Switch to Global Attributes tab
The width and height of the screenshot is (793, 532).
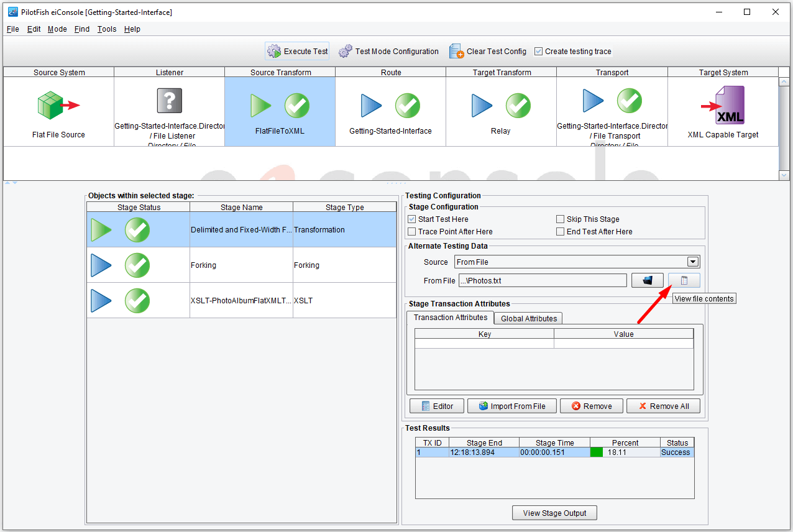click(x=529, y=318)
